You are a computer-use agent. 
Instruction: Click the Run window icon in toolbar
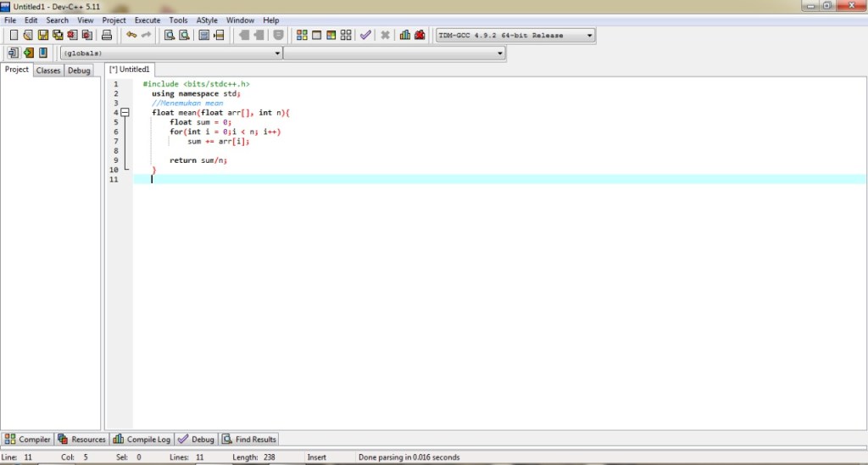317,36
